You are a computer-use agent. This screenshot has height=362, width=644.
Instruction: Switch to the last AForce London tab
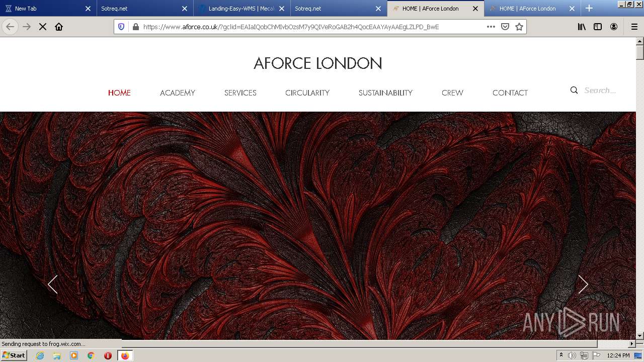pos(532,9)
